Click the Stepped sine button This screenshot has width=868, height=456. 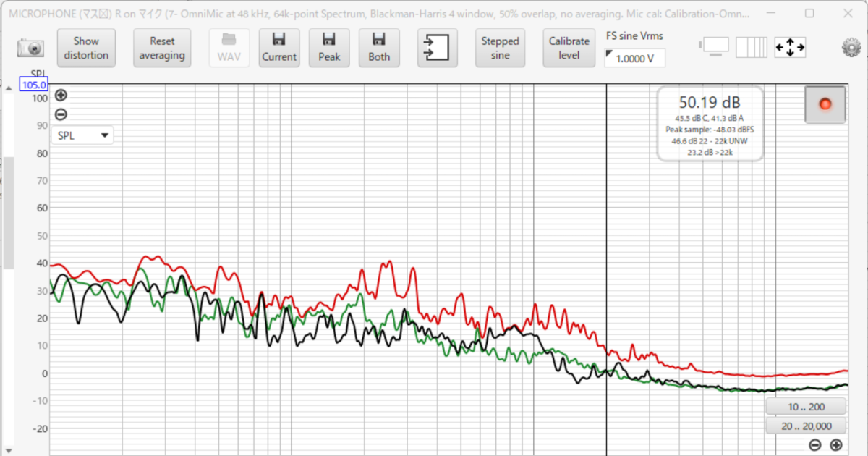500,48
